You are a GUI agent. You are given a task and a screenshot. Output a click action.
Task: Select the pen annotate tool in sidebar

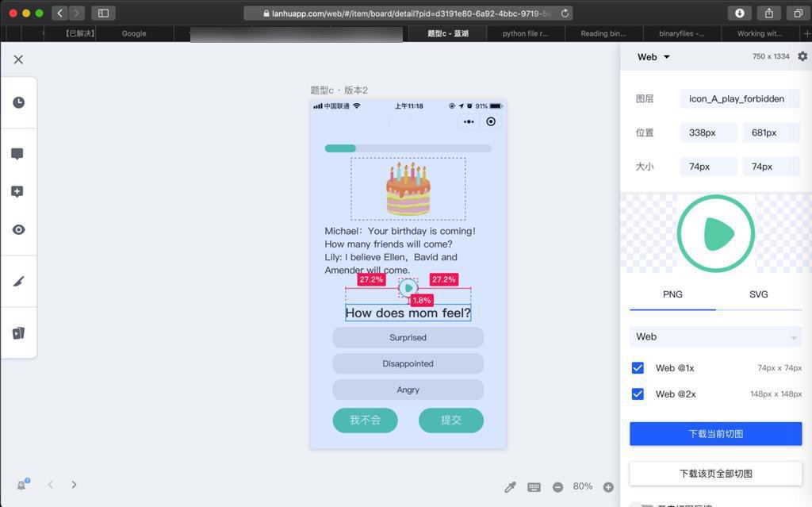[x=19, y=282]
